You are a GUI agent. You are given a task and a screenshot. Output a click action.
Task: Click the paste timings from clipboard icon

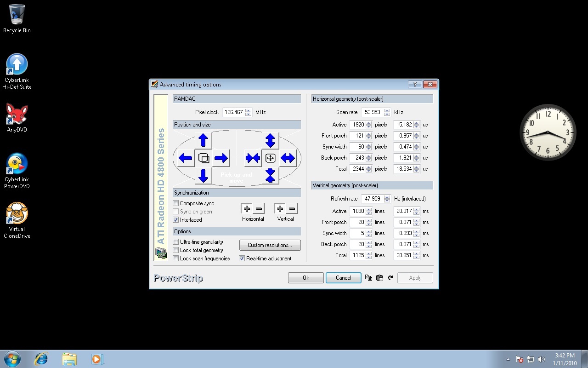point(379,278)
